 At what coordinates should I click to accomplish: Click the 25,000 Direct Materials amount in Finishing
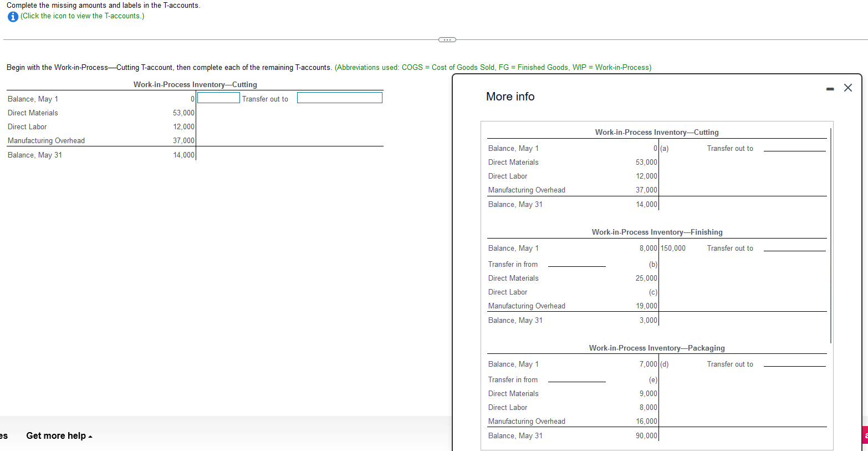tap(646, 278)
